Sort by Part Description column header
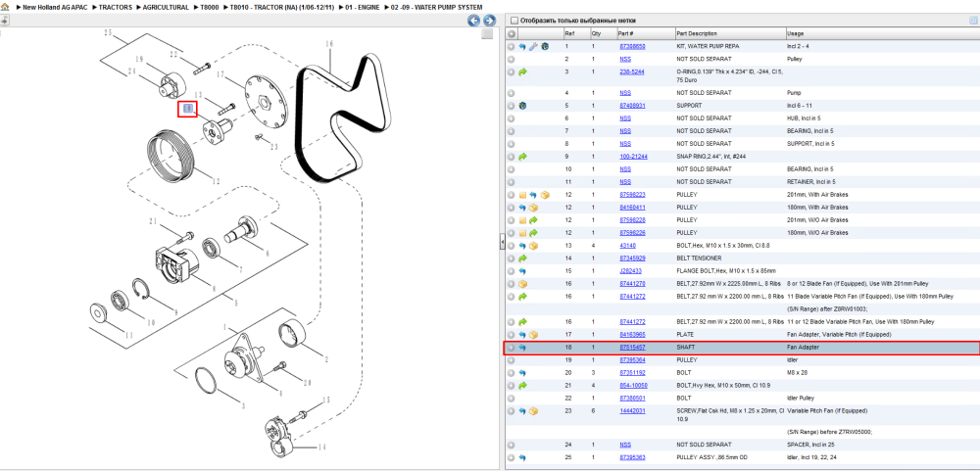Viewport: 980px width, 471px height. (x=730, y=33)
